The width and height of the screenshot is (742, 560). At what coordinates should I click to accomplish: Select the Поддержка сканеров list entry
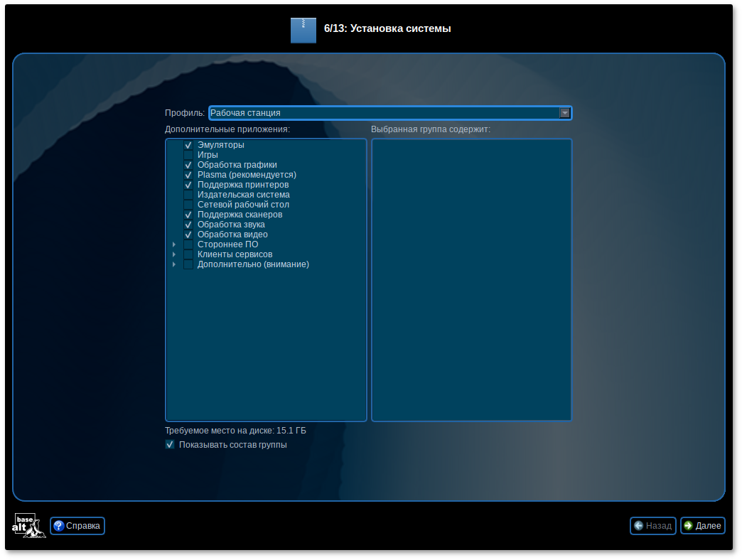[240, 215]
